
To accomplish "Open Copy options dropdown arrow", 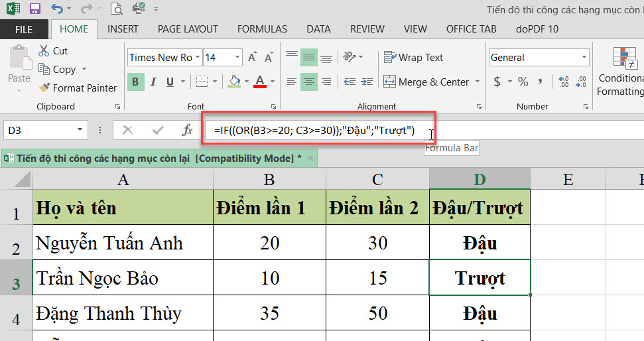I will pyautogui.click(x=84, y=69).
